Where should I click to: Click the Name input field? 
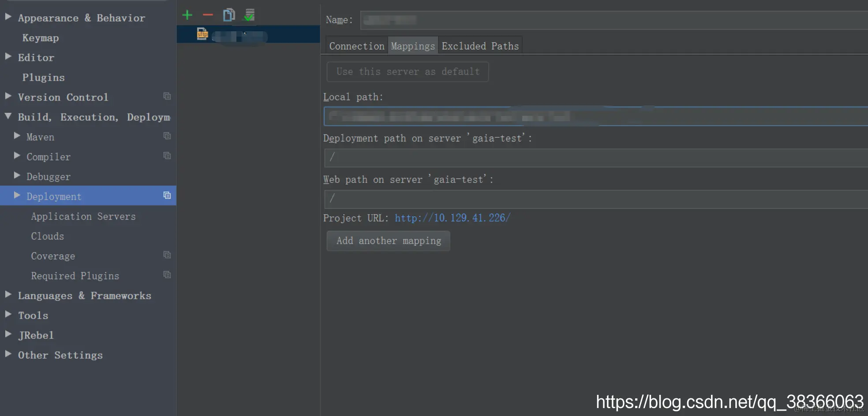tap(614, 20)
